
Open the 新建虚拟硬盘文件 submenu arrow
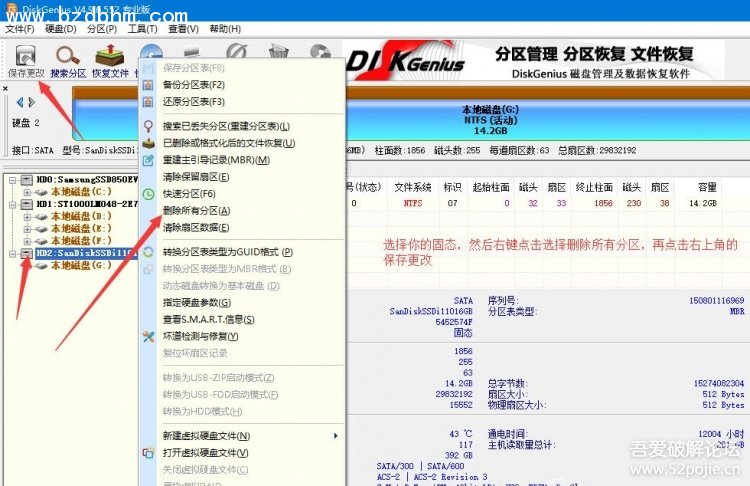click(336, 436)
